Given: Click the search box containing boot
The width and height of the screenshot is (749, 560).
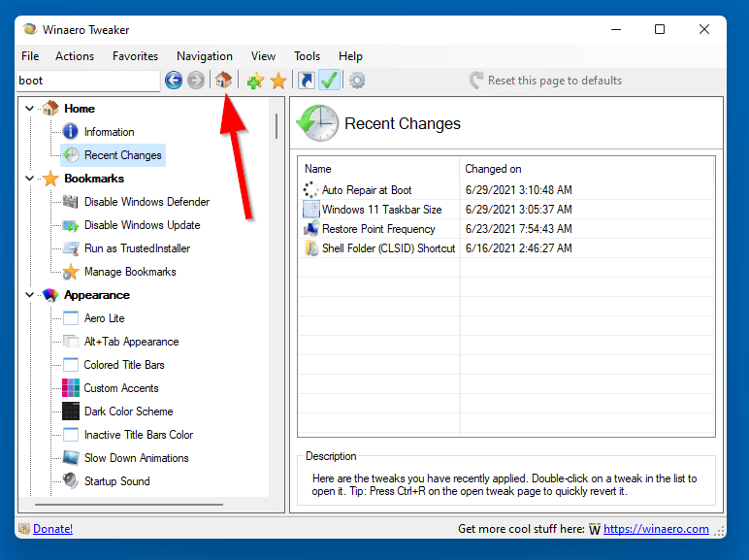Looking at the screenshot, I should click(88, 81).
